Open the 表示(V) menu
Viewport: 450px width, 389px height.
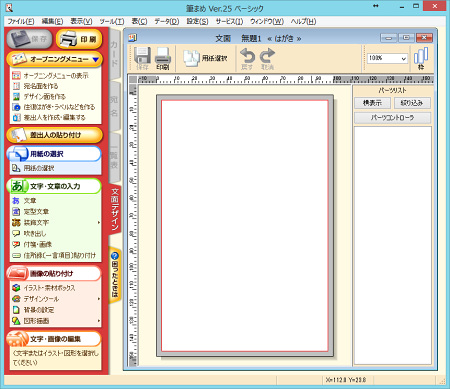click(81, 21)
